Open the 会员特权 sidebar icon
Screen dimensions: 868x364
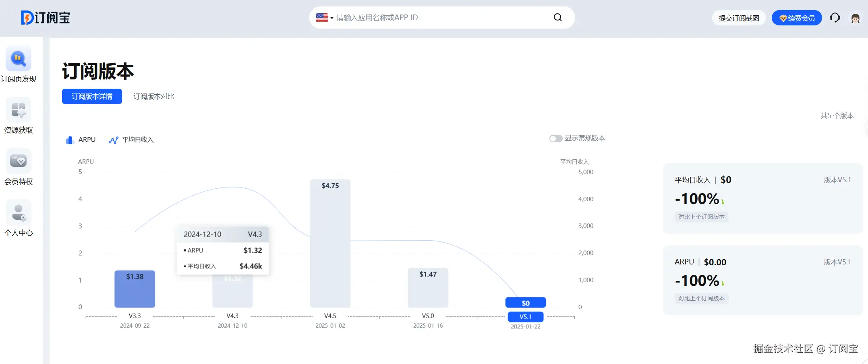19,161
